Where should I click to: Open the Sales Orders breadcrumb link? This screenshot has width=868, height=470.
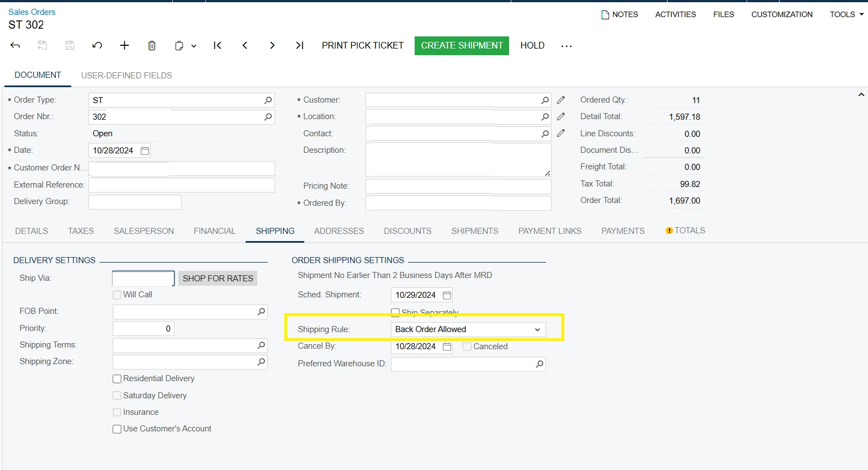31,12
